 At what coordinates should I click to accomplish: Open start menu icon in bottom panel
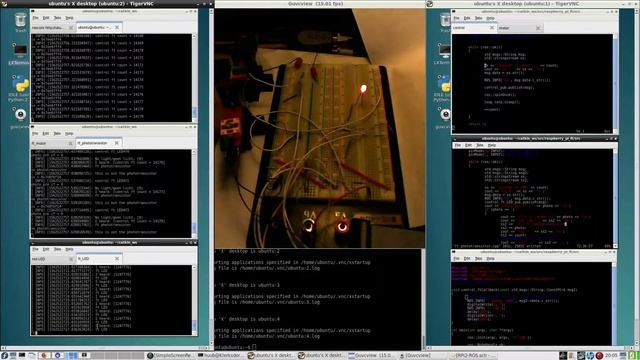click(x=4, y=356)
